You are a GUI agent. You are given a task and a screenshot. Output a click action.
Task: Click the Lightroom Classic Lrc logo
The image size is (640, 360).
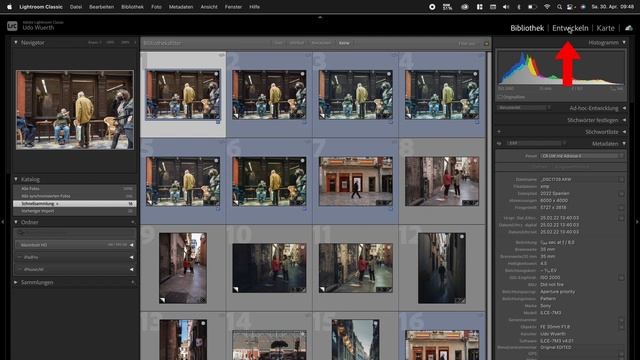click(x=12, y=26)
